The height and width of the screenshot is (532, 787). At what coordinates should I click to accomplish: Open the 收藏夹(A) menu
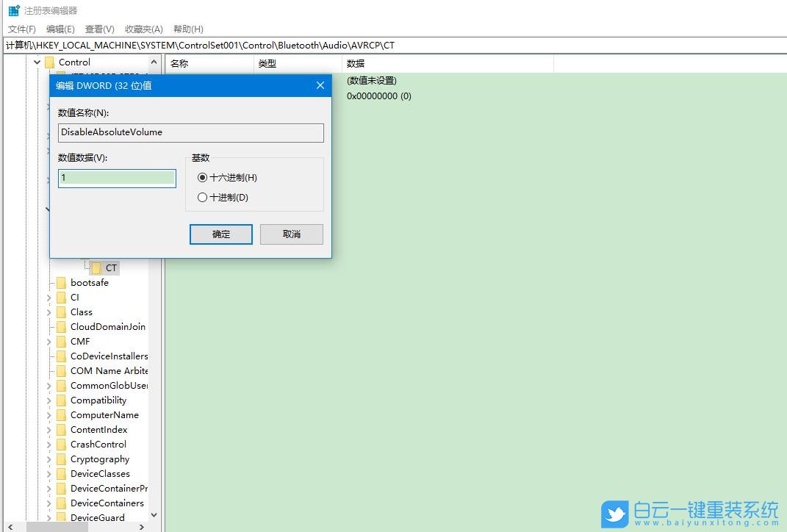coord(143,29)
